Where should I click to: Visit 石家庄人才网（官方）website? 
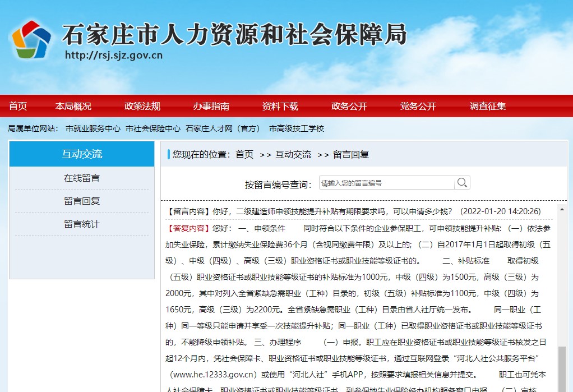(224, 128)
